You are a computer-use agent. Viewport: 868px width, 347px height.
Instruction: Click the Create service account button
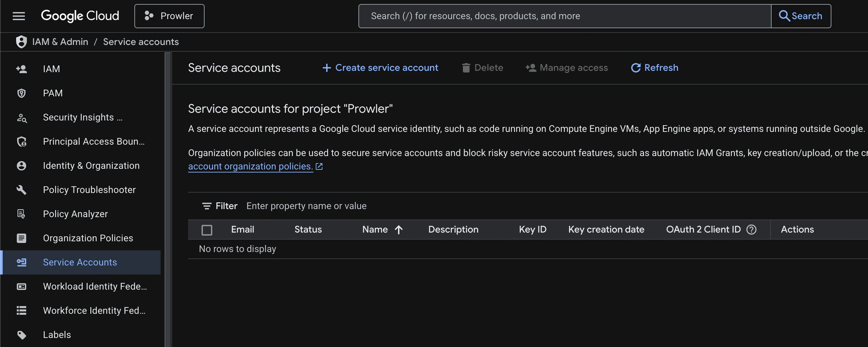380,68
